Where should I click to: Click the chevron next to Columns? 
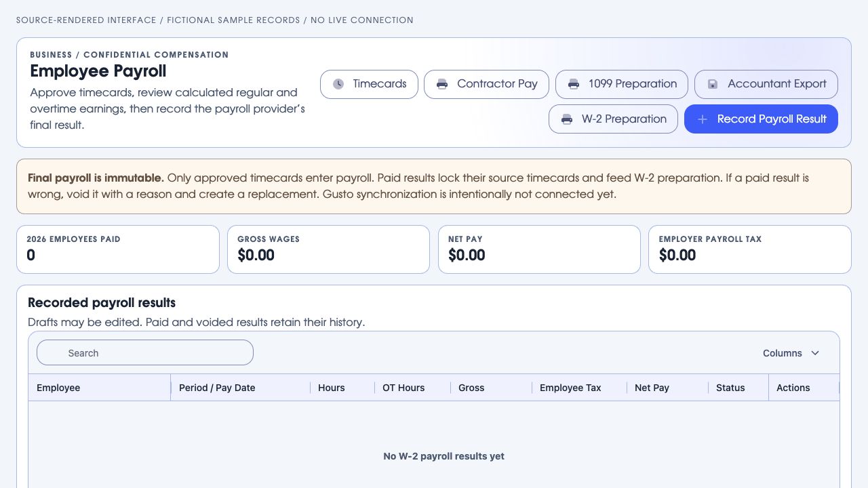click(815, 353)
